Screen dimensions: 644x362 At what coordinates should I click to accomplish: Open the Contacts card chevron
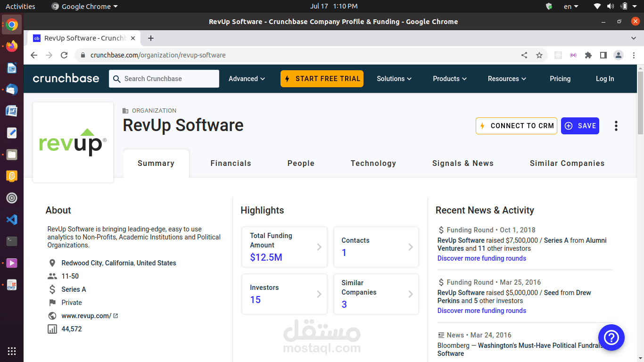point(411,247)
